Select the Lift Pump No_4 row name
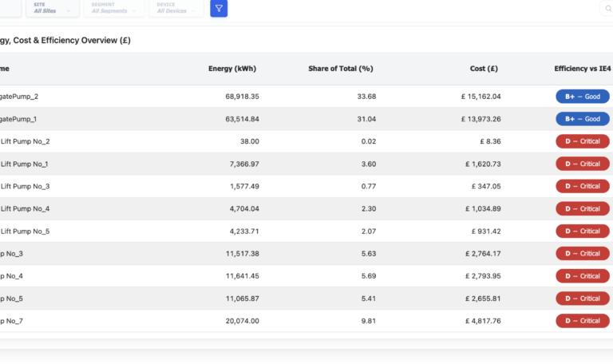Viewport: 613px width, 364px height. point(25,209)
